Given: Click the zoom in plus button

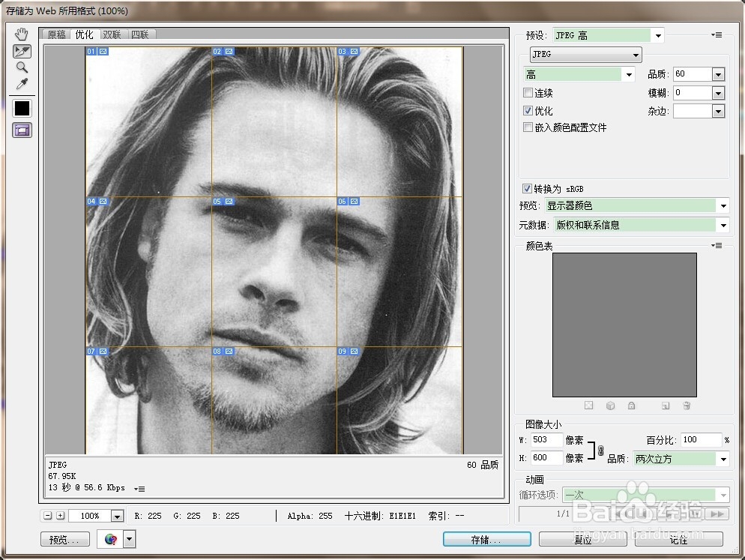Looking at the screenshot, I should pos(61,515).
